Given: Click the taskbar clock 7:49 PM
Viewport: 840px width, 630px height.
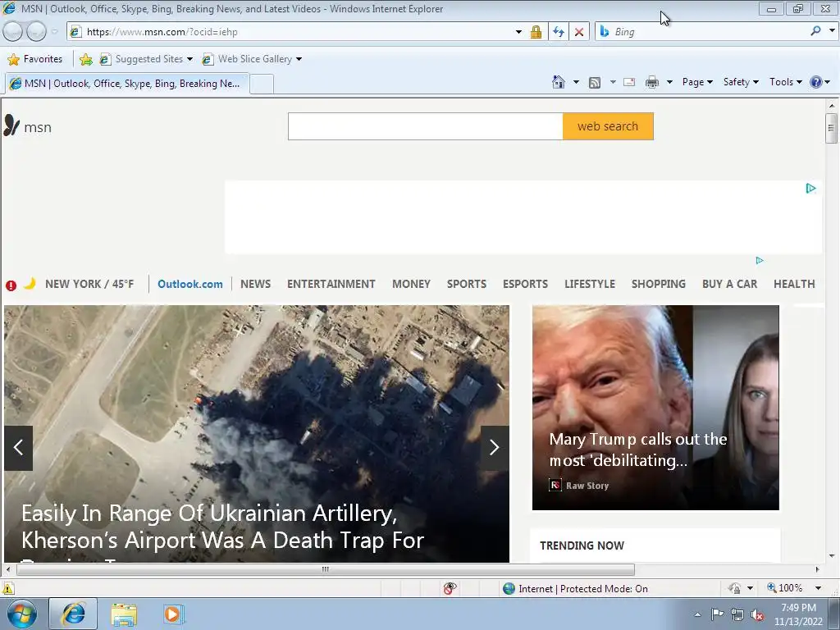Looking at the screenshot, I should (x=798, y=608).
